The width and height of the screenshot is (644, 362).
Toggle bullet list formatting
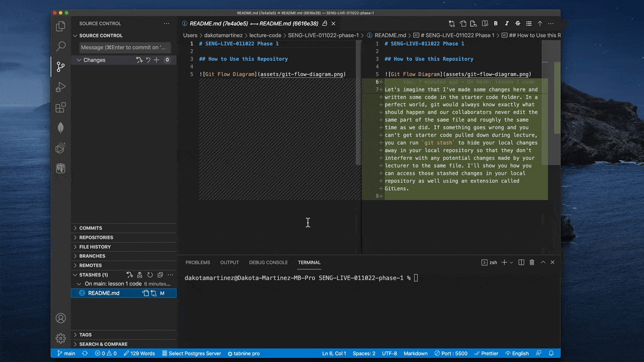(529, 24)
